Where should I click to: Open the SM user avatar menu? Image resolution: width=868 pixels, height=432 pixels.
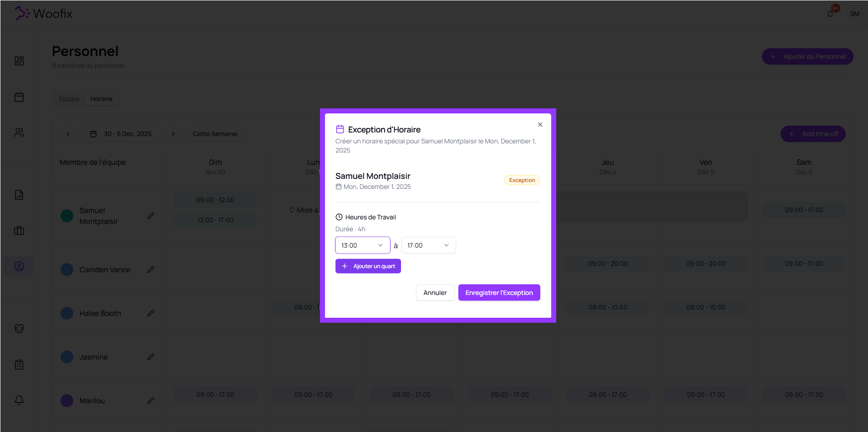[854, 14]
